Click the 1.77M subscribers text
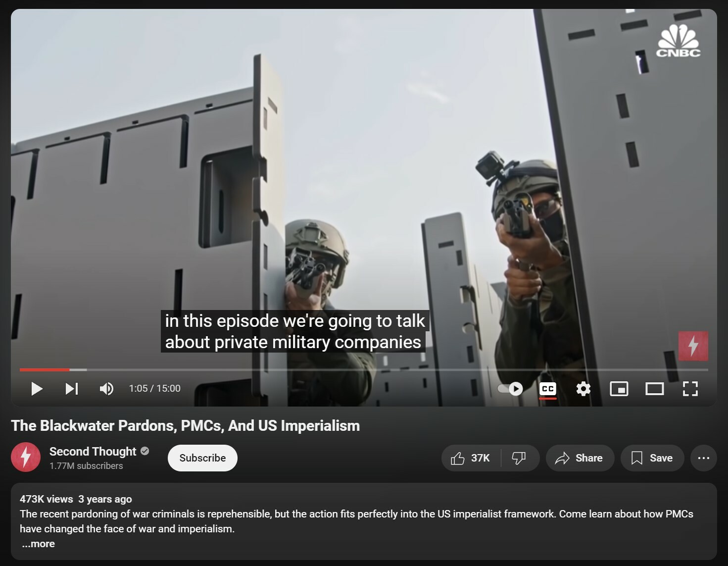 coord(86,466)
